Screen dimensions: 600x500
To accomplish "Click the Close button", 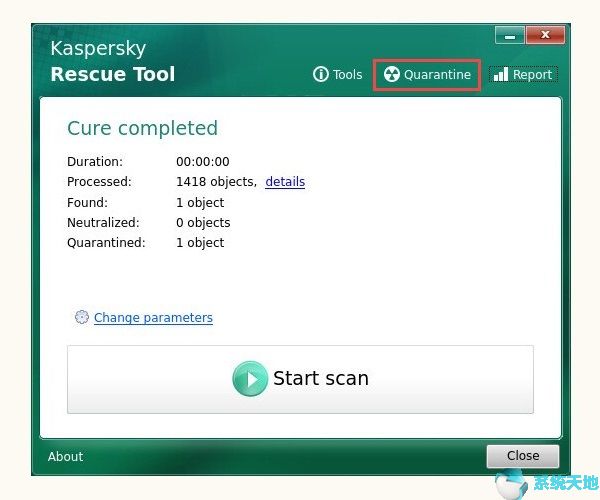I will pyautogui.click(x=523, y=456).
